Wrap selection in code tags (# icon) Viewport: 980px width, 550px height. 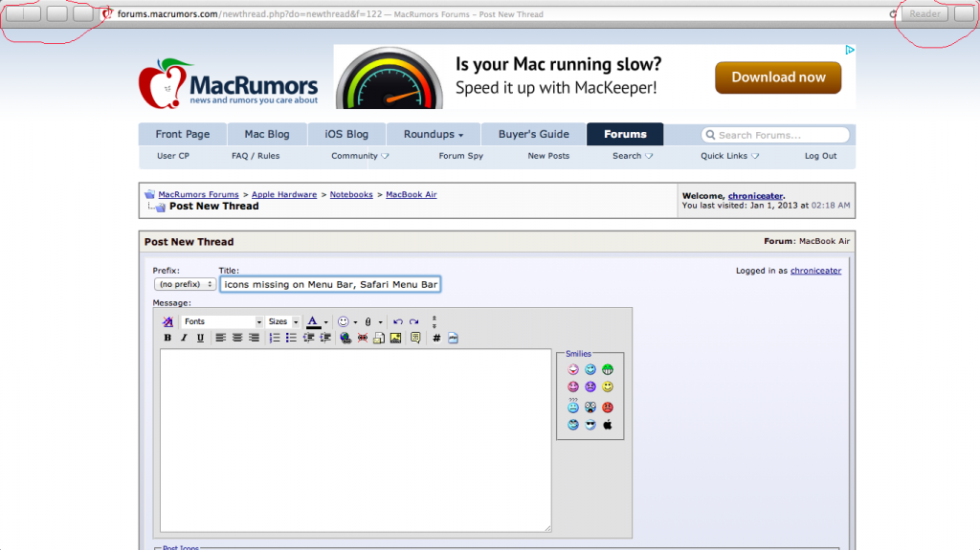click(x=436, y=338)
